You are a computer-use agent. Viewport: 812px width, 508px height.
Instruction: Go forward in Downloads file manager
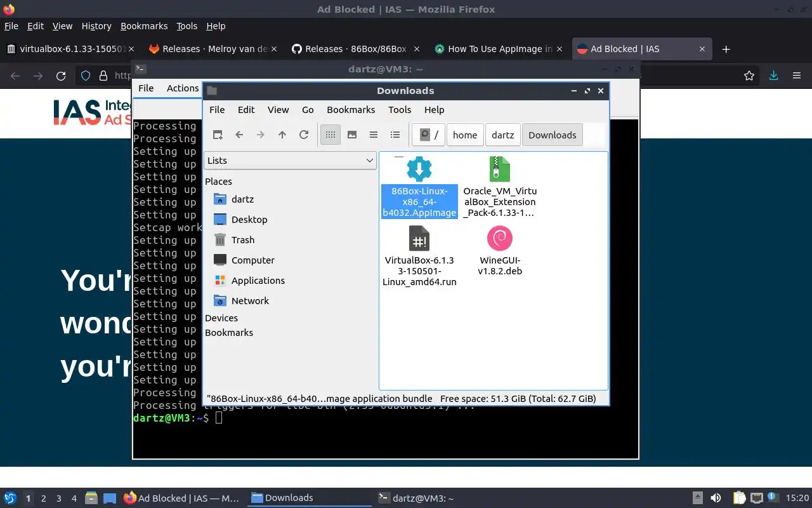coord(261,135)
